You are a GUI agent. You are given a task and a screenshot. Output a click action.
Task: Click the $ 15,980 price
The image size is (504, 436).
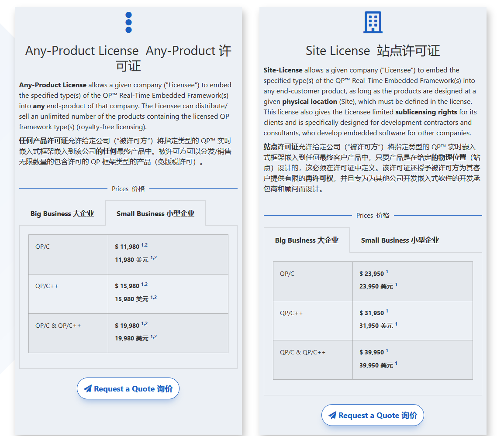pyautogui.click(x=127, y=286)
